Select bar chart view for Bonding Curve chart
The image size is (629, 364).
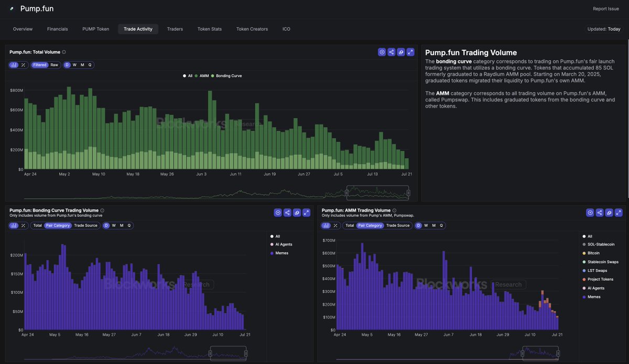pos(14,225)
